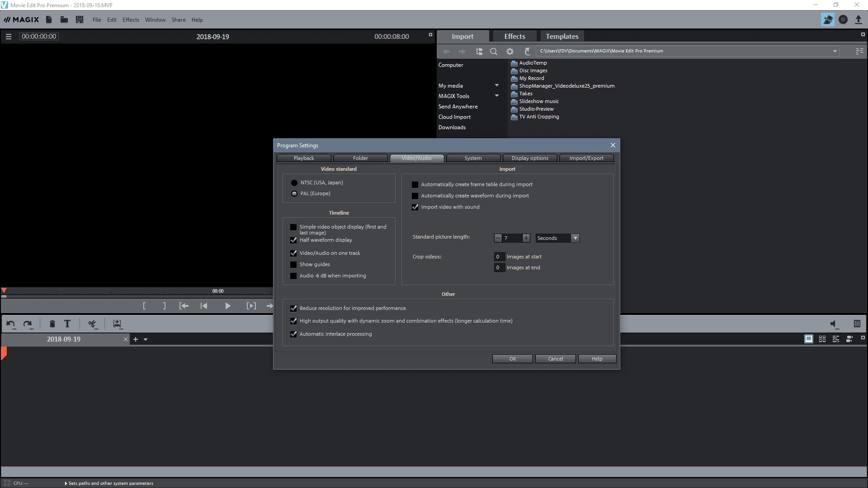Select the title editor T icon
This screenshot has height=488, width=868.
pyautogui.click(x=67, y=324)
